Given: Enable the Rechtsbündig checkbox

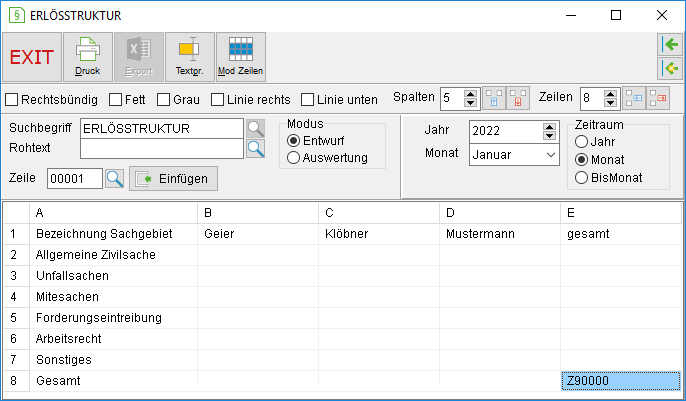Looking at the screenshot, I should [x=11, y=100].
